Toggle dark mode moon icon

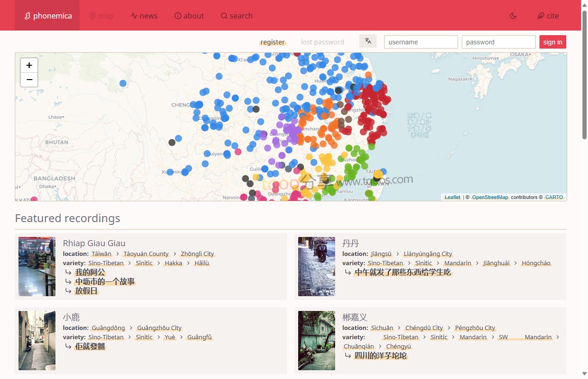tap(513, 16)
